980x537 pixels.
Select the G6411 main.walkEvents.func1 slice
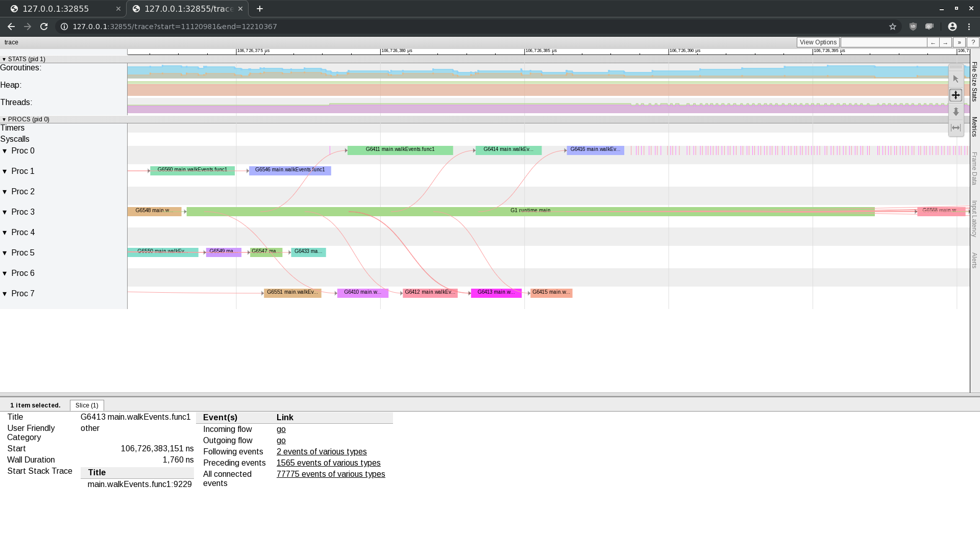point(400,150)
